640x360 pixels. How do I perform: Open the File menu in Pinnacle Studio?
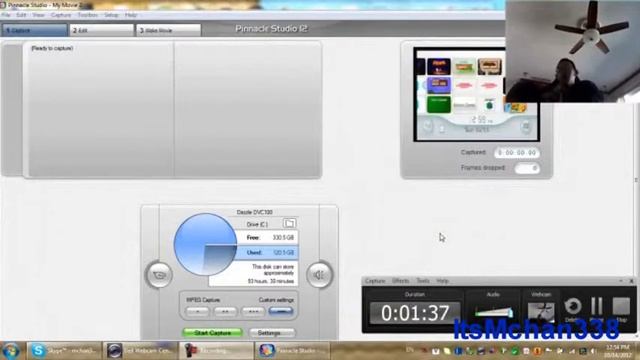coord(6,15)
